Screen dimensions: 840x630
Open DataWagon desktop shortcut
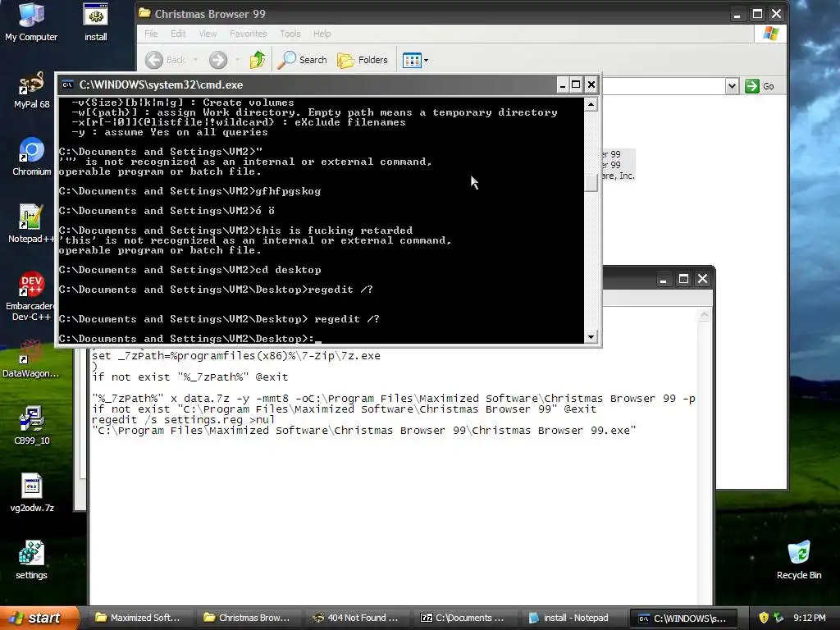(31, 359)
